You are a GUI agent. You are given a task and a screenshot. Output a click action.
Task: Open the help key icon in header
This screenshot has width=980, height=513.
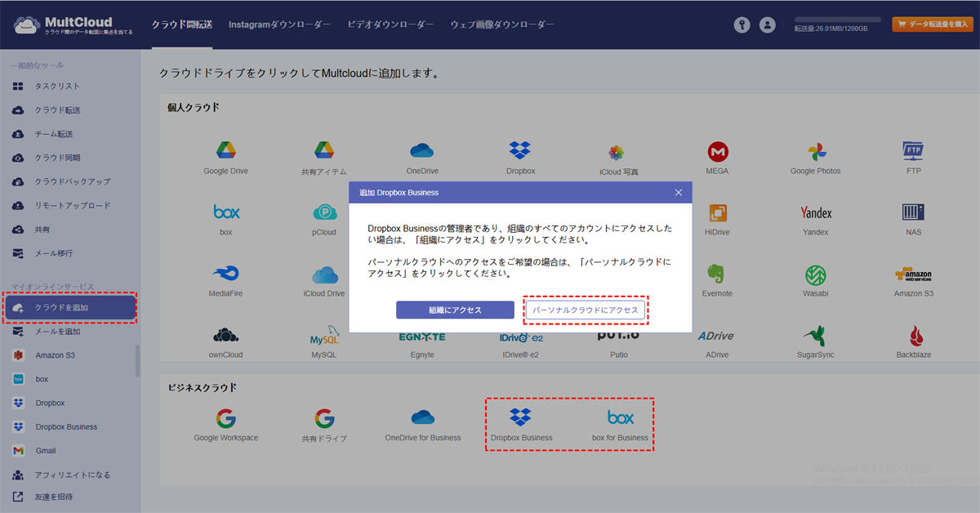(x=742, y=25)
